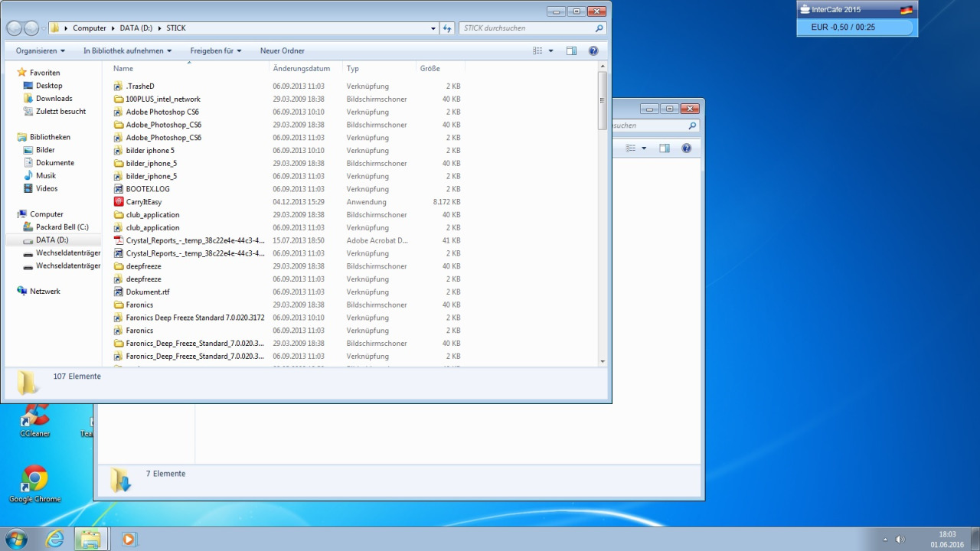Select Bibliotheken in the navigation pane
Screen dimensions: 980x551
pyautogui.click(x=50, y=137)
